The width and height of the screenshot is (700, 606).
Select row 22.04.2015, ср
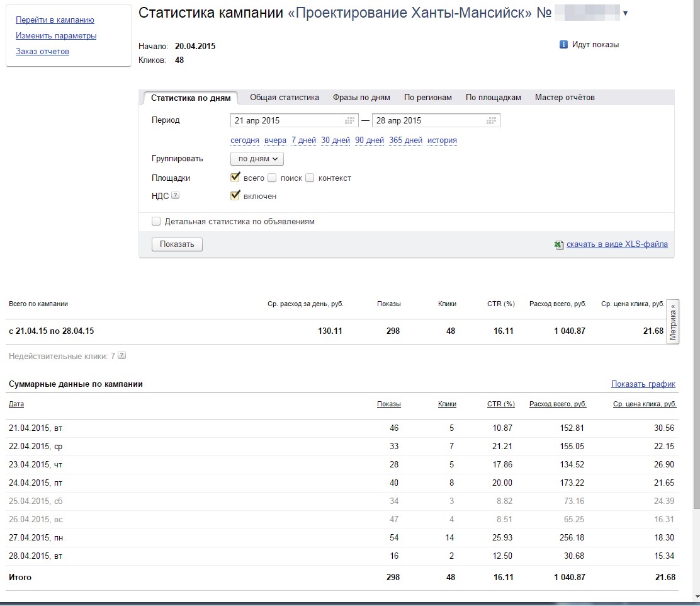point(342,447)
